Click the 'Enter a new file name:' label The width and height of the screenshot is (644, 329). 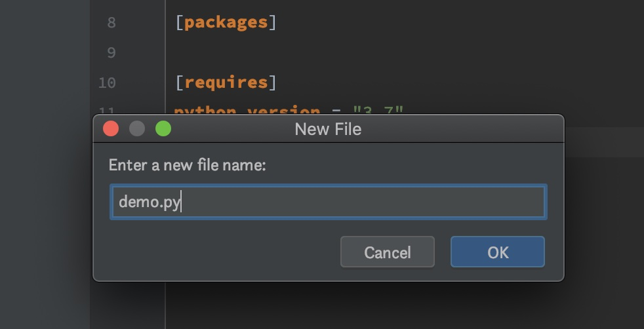click(188, 165)
